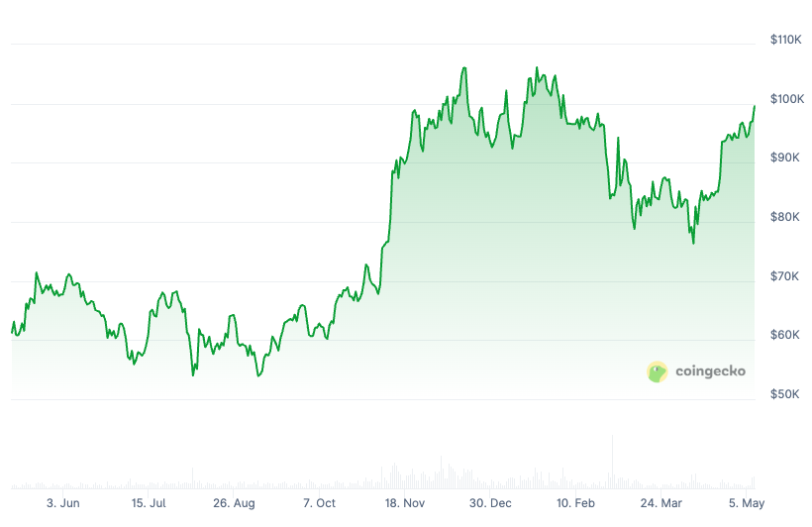Select the $60K price axis label
Image resolution: width=812 pixels, height=527 pixels.
click(x=786, y=335)
